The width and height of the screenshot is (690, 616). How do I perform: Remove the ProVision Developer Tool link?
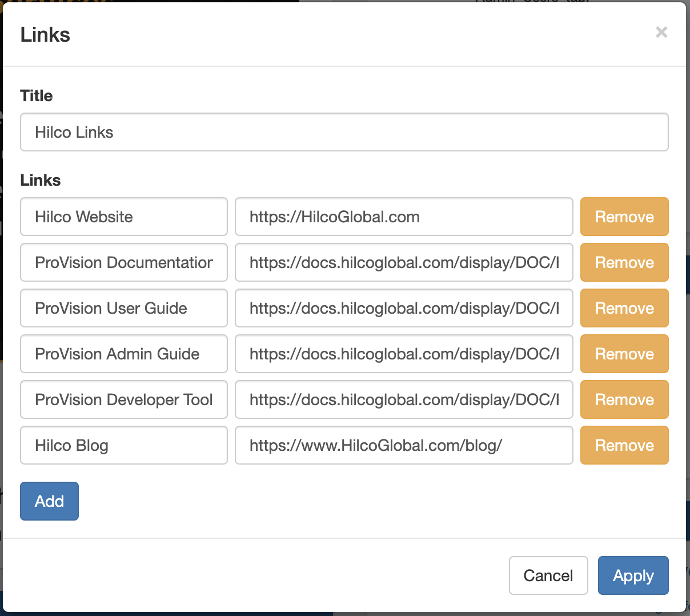point(624,399)
